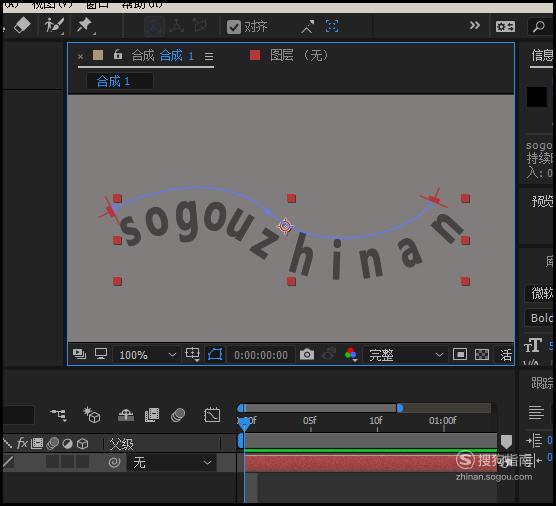
Task: Toggle the transparency grid
Action: tap(482, 354)
